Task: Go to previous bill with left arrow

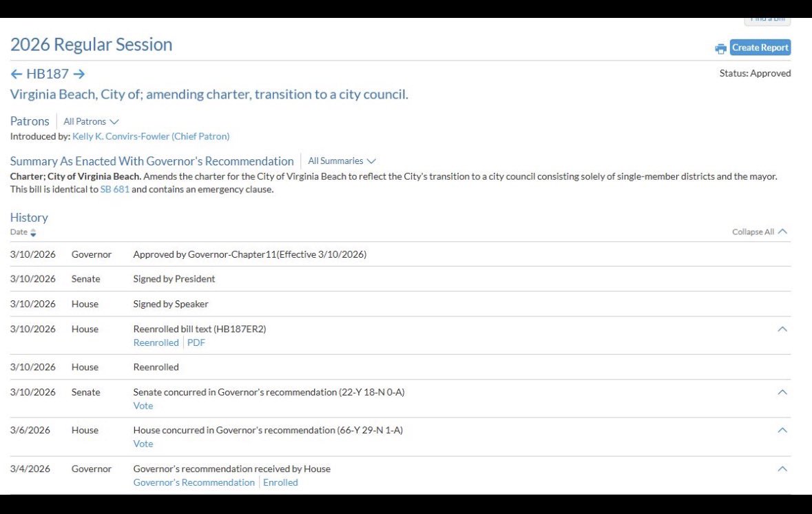Action: pos(16,74)
